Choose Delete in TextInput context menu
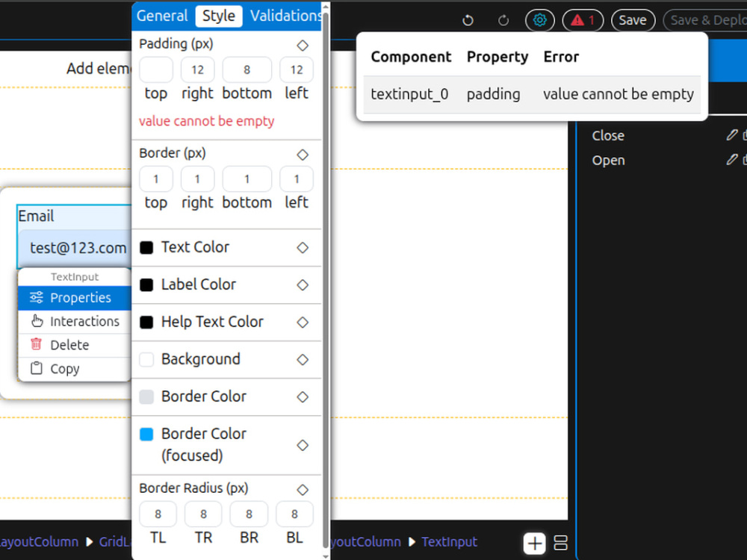 [x=74, y=345]
